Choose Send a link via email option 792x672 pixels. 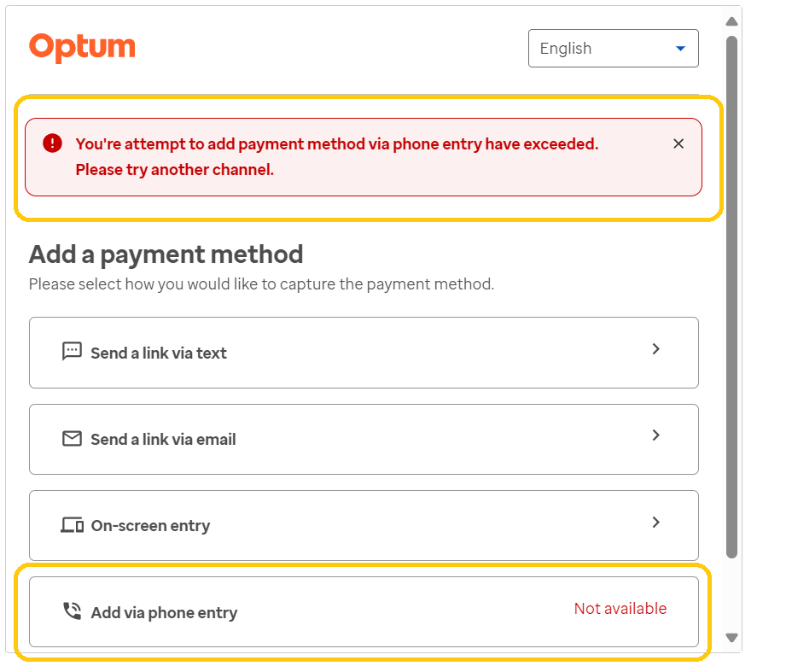163,440
